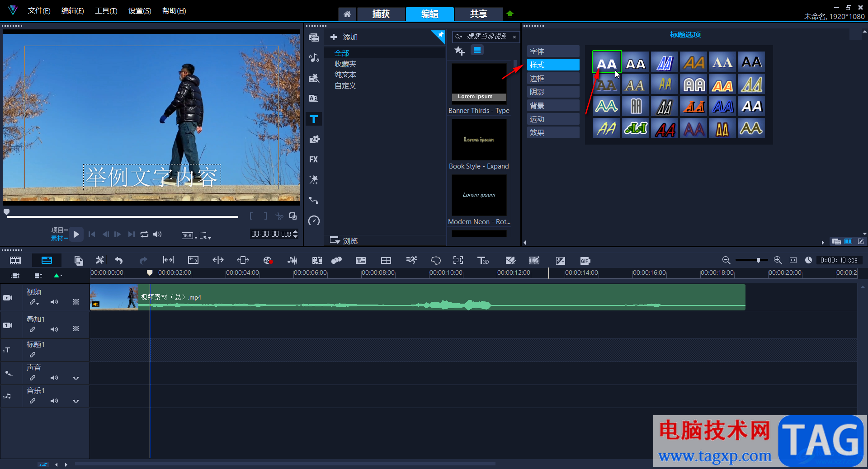Open the green add-track marker dropdown
Screen dimensions: 868x469
pos(58,276)
